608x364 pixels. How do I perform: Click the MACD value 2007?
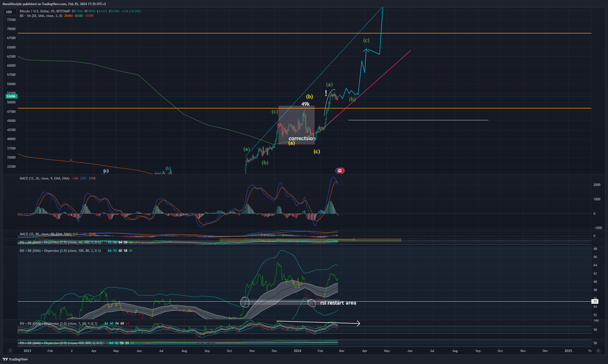(x=83, y=178)
